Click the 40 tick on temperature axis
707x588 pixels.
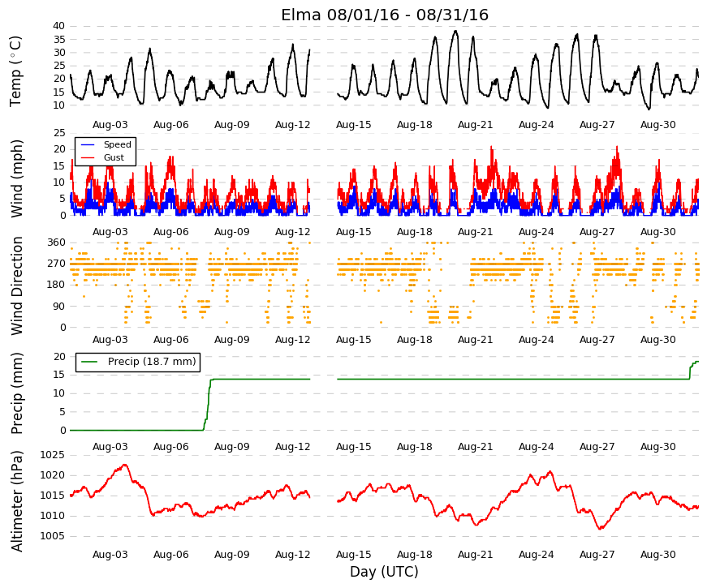tap(59, 26)
